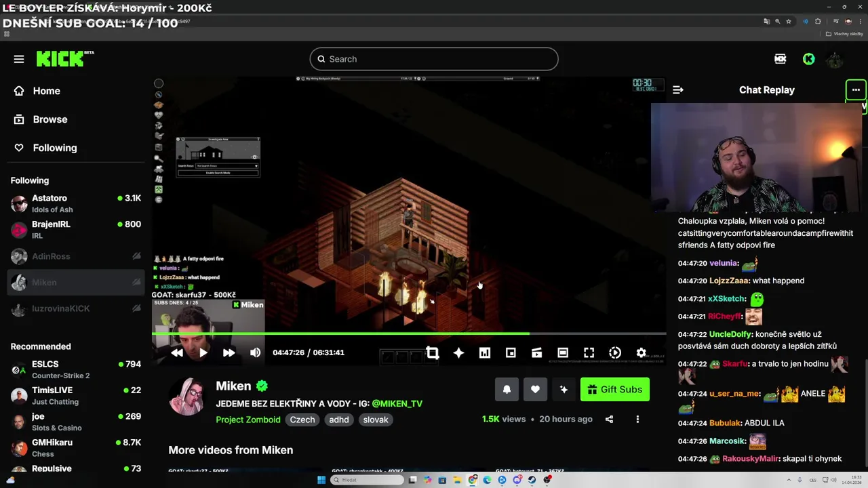Click RakouskyMalir's chat username

coord(751,459)
